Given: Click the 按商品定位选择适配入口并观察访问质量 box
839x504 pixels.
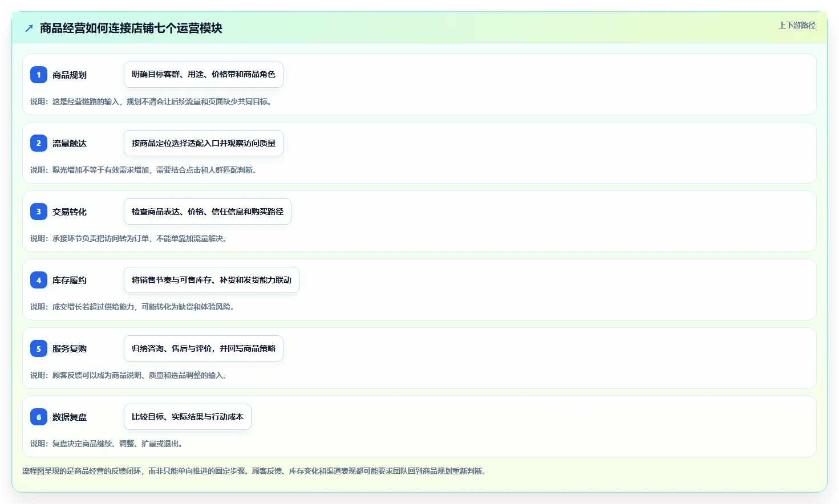Looking at the screenshot, I should pos(204,143).
